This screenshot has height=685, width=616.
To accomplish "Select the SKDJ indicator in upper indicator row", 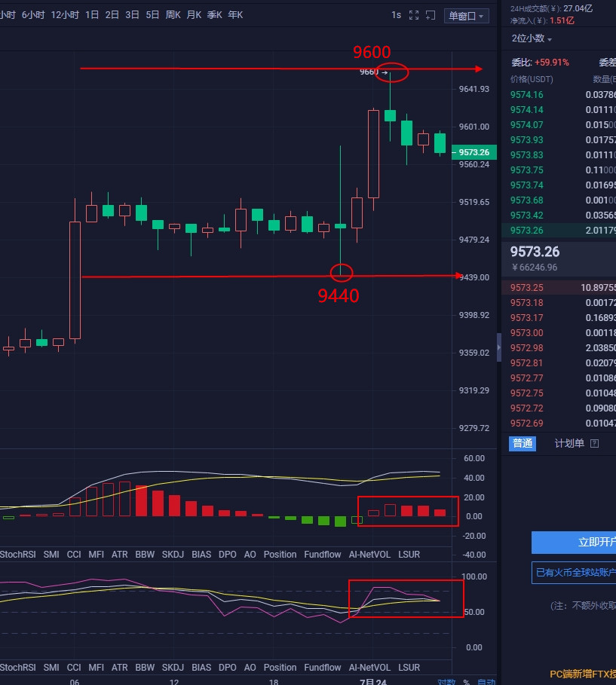I will 173,554.
